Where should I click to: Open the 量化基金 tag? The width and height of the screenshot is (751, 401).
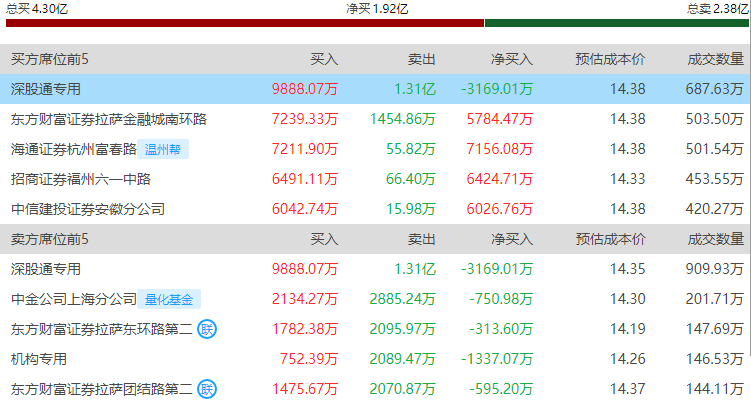(169, 299)
